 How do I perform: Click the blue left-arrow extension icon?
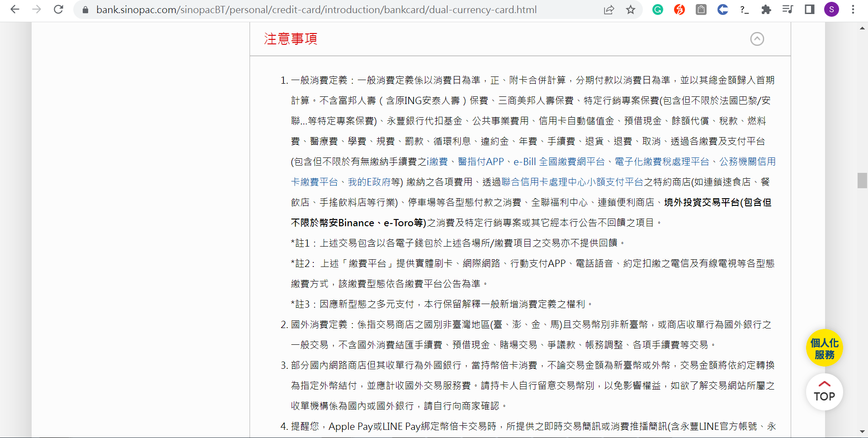tap(722, 10)
